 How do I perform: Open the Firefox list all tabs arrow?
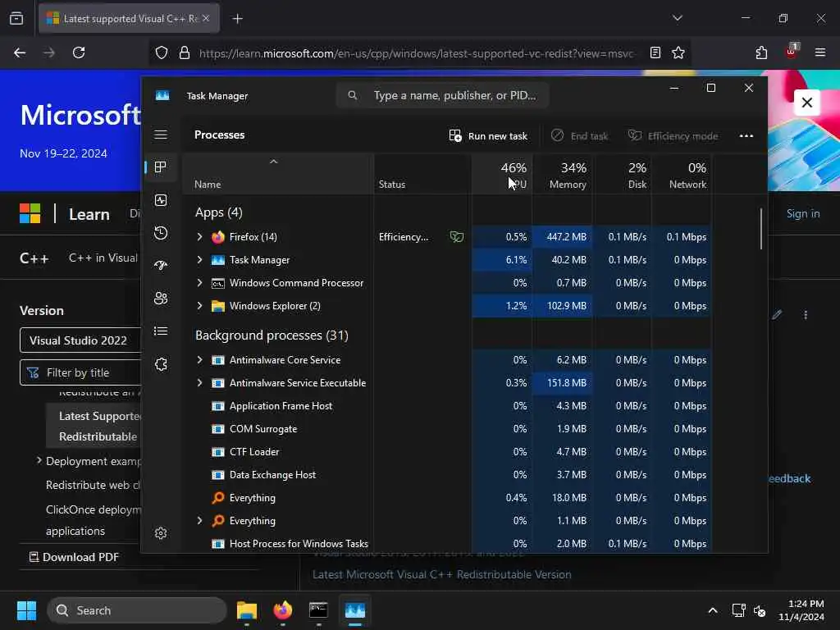677,18
